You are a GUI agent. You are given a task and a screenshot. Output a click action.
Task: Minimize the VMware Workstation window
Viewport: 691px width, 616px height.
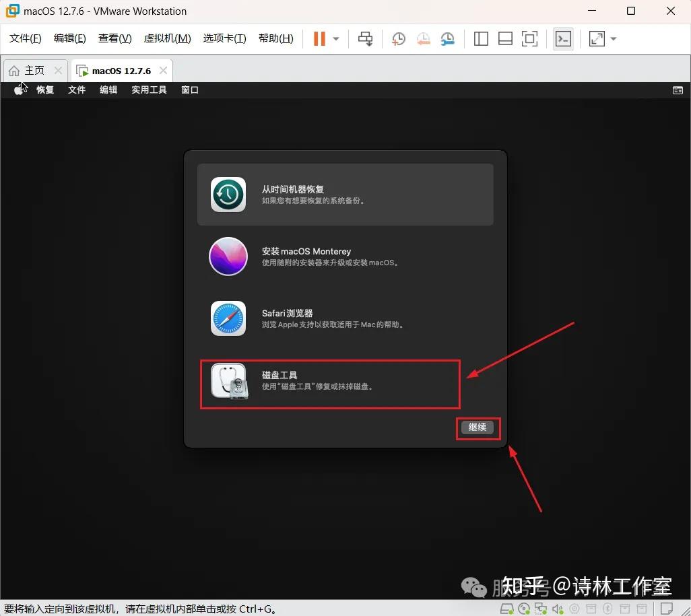[x=592, y=11]
